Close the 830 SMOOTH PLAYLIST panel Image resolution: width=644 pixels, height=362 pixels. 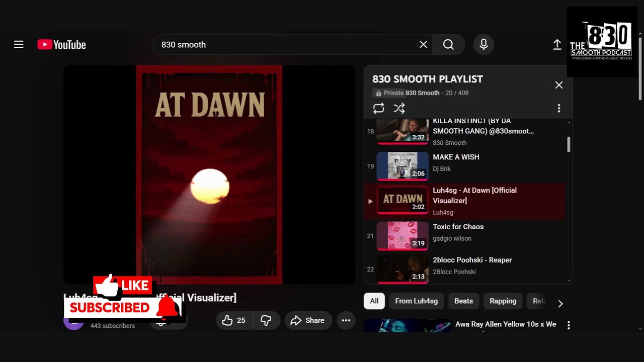click(x=559, y=85)
